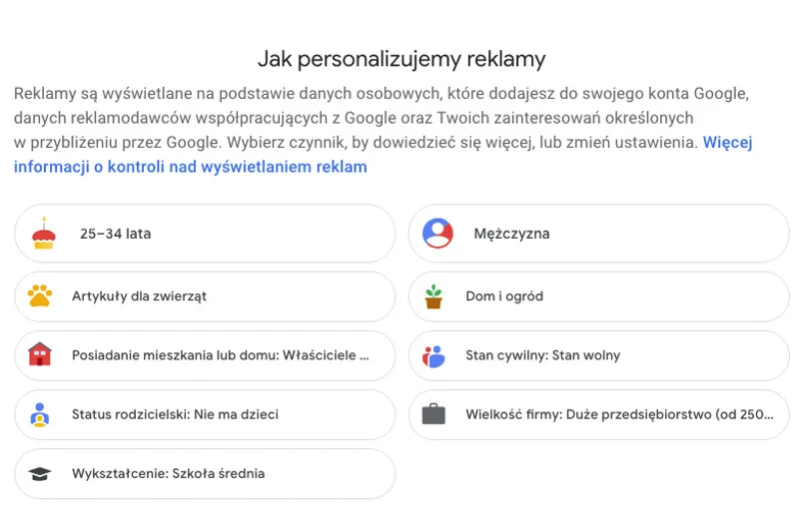Open Wielkość firmy: Duże przedsiębiorstwo factor
Viewport: 799px width, 532px height.
[x=598, y=414]
